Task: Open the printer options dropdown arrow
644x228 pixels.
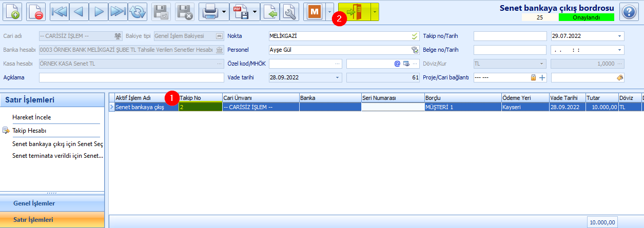Action: 224,11
